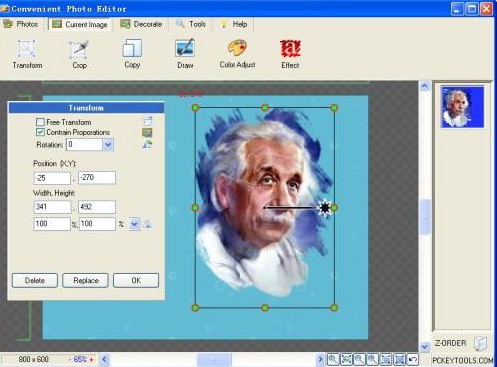The image size is (497, 367).
Task: Click the Copy tool icon
Action: (132, 53)
